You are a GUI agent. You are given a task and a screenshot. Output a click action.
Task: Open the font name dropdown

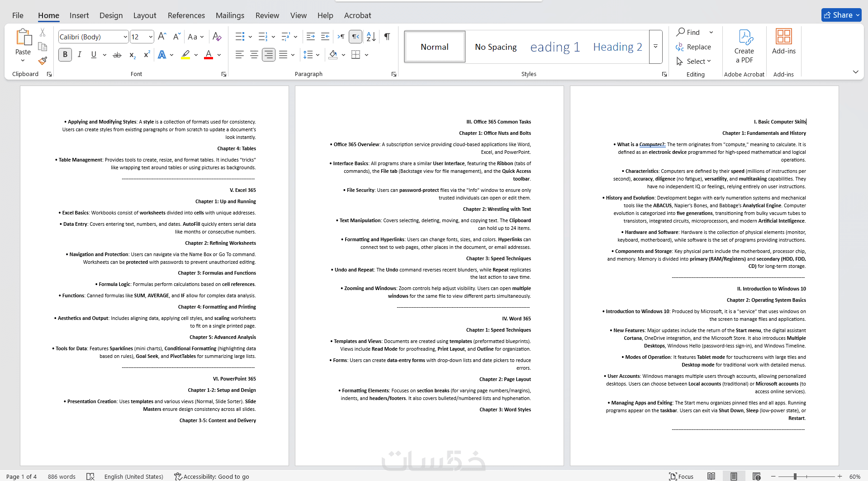pyautogui.click(x=125, y=37)
